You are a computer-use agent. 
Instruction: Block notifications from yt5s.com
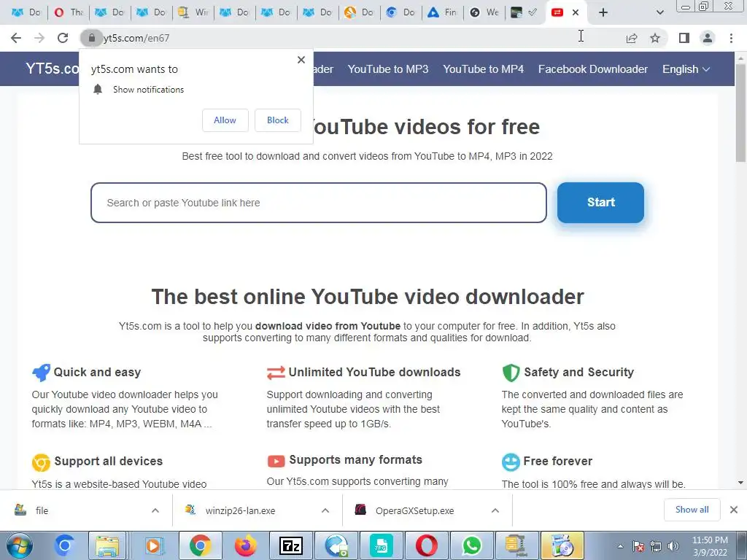(x=278, y=120)
